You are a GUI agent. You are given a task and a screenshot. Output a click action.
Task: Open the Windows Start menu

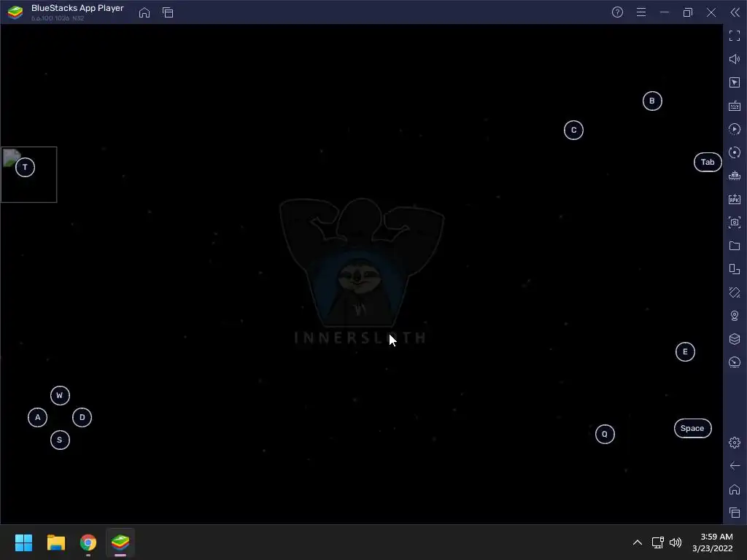point(23,542)
